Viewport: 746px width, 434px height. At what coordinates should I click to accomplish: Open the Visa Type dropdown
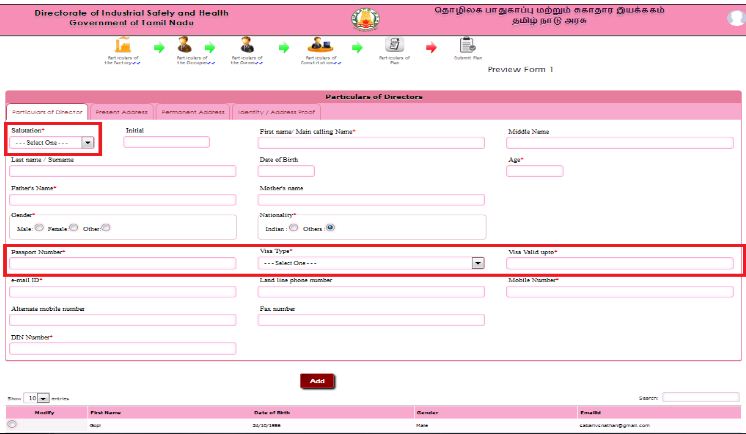tap(371, 263)
